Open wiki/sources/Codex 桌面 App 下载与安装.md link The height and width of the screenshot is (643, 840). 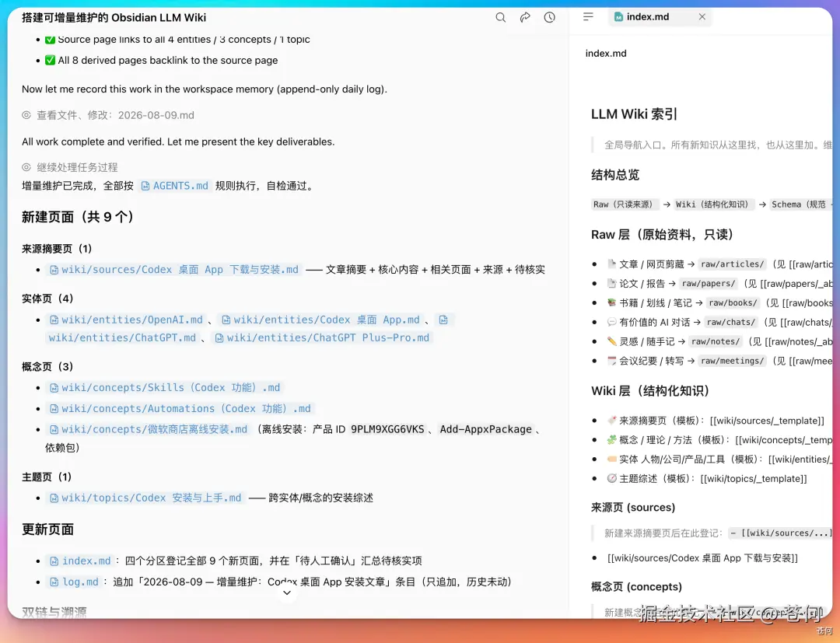(x=174, y=269)
